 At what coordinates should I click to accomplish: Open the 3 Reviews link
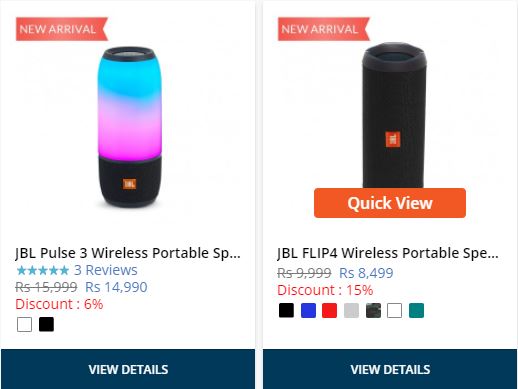105,270
